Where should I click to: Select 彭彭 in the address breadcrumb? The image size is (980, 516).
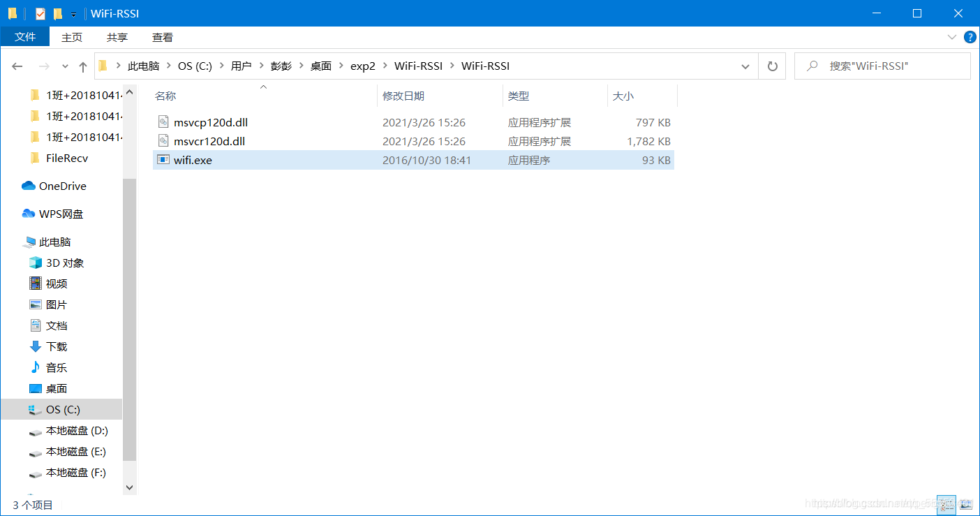[281, 66]
